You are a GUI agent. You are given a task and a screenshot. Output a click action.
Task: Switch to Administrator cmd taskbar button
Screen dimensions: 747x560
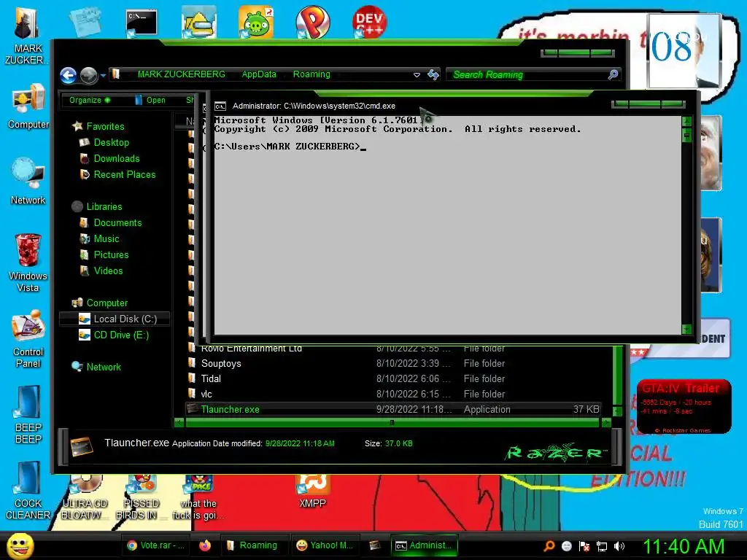(x=424, y=545)
